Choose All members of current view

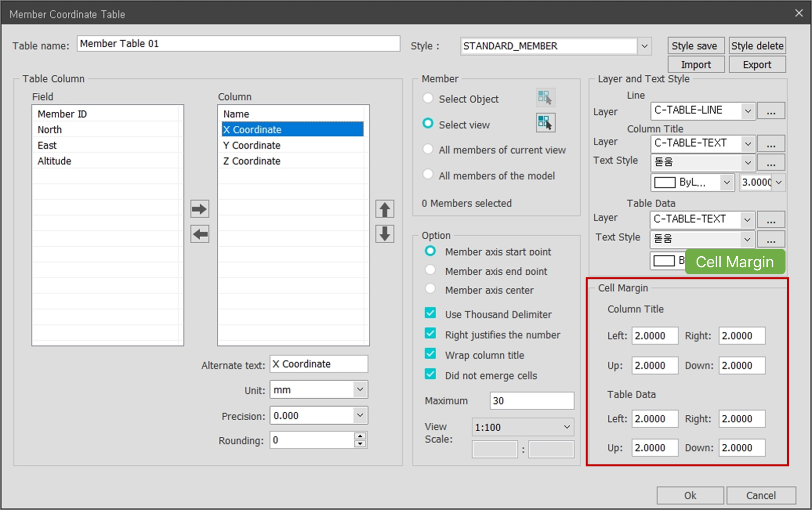(428, 148)
